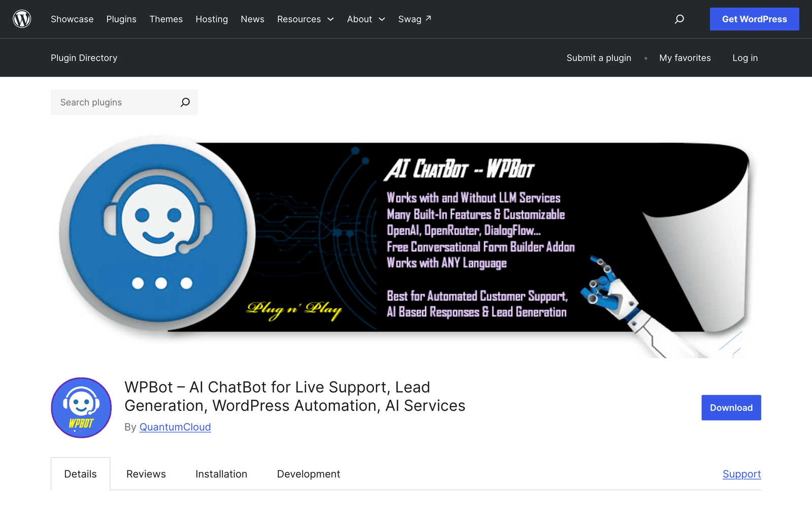Screen dimensions: 812x508
Task: Download the WPBot plugin
Action: point(731,407)
